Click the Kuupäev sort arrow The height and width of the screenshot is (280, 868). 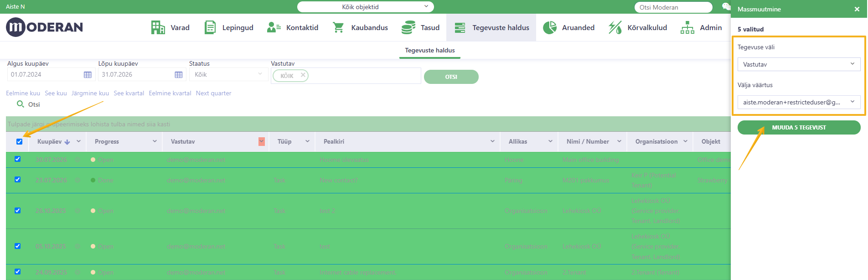click(67, 142)
